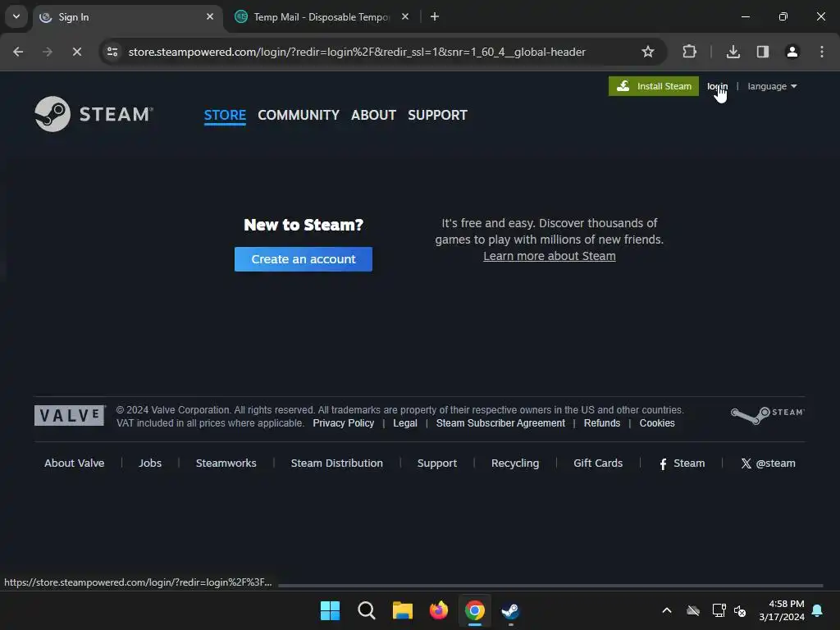Stop loading the page

(76, 52)
